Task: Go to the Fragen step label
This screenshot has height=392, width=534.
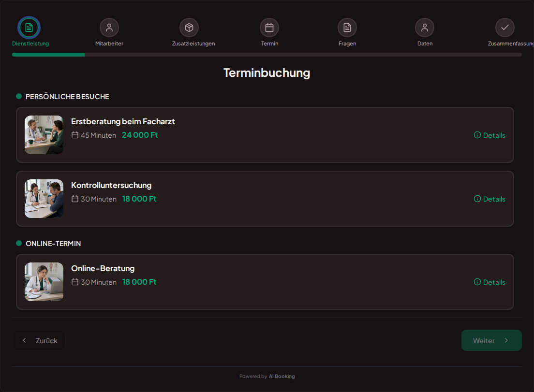Action: (347, 44)
